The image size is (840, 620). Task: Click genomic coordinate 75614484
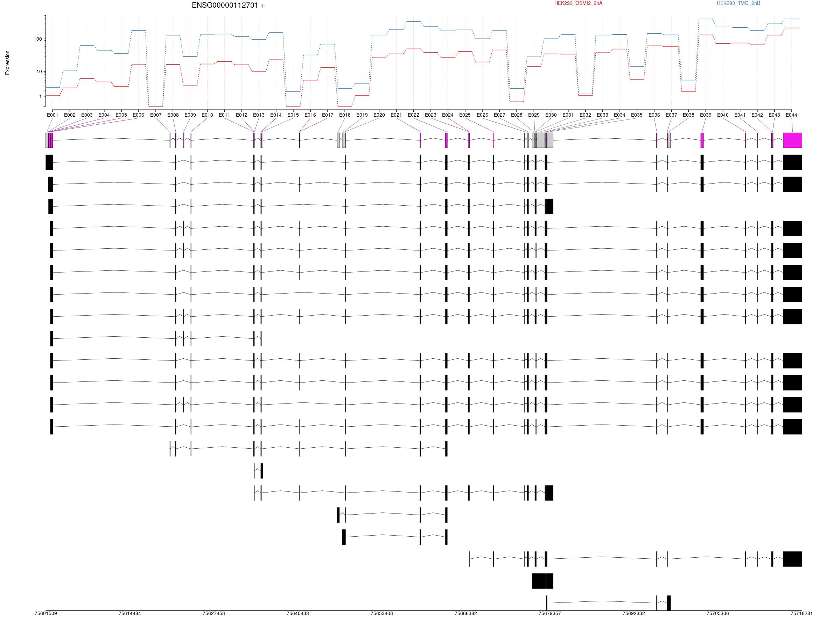130,614
